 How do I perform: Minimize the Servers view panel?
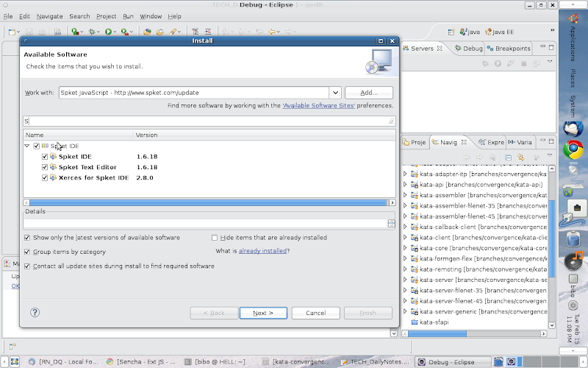tap(542, 46)
